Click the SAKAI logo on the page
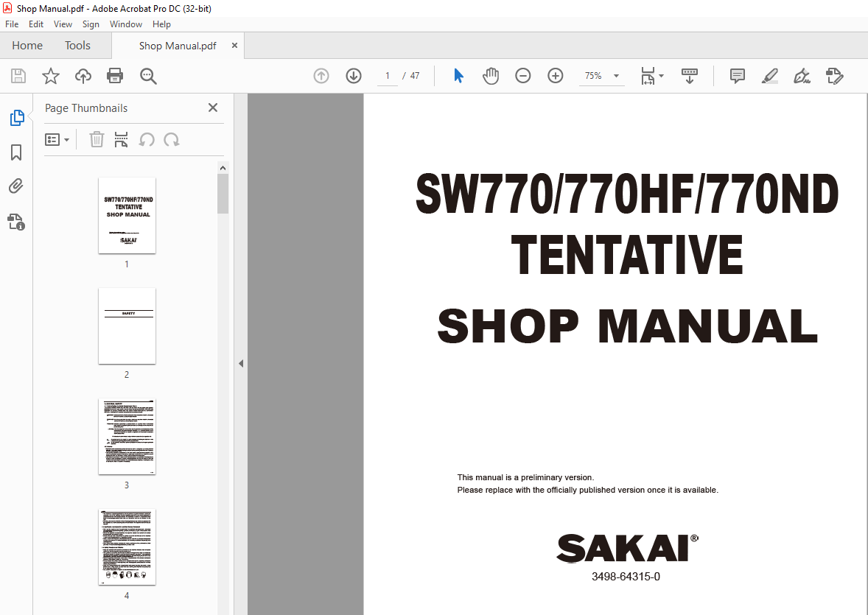The height and width of the screenshot is (615, 868). pyautogui.click(x=627, y=548)
